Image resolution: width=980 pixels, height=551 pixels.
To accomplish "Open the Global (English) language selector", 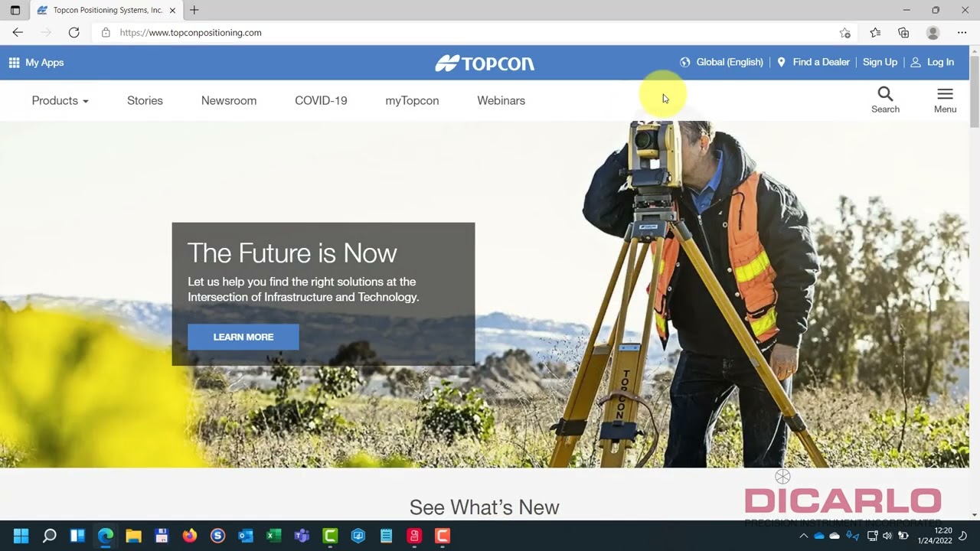I will [x=721, y=62].
